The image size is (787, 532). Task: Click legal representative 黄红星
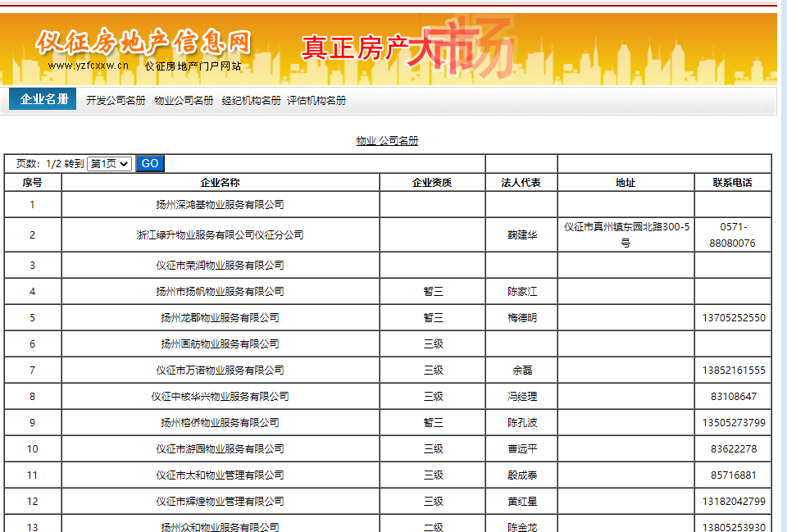click(x=522, y=502)
